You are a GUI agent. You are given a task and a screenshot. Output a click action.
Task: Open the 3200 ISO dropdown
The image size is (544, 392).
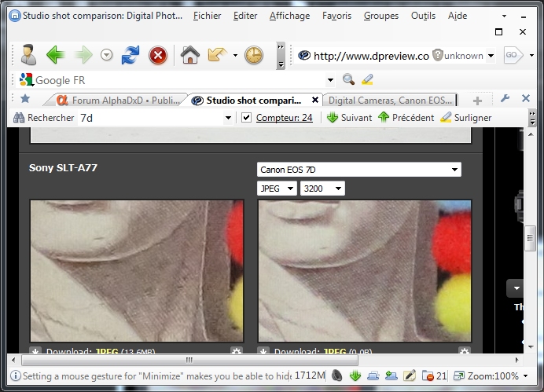[322, 189]
